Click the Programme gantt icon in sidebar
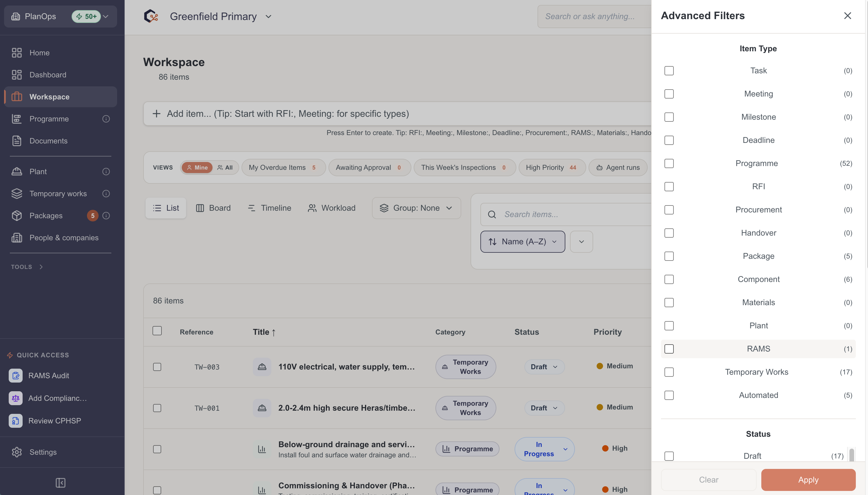This screenshot has height=495, width=868. (x=17, y=119)
